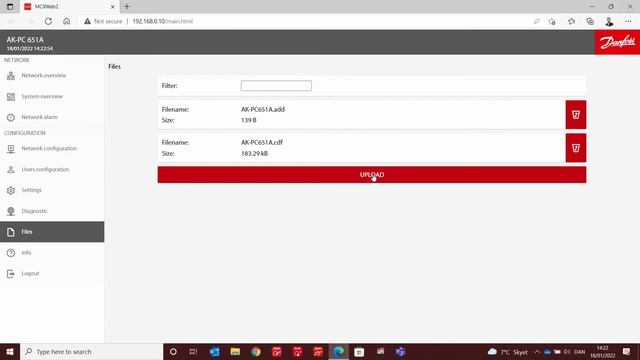This screenshot has height=360, width=640.
Task: Open the favorites list star icon
Action: 571,22
